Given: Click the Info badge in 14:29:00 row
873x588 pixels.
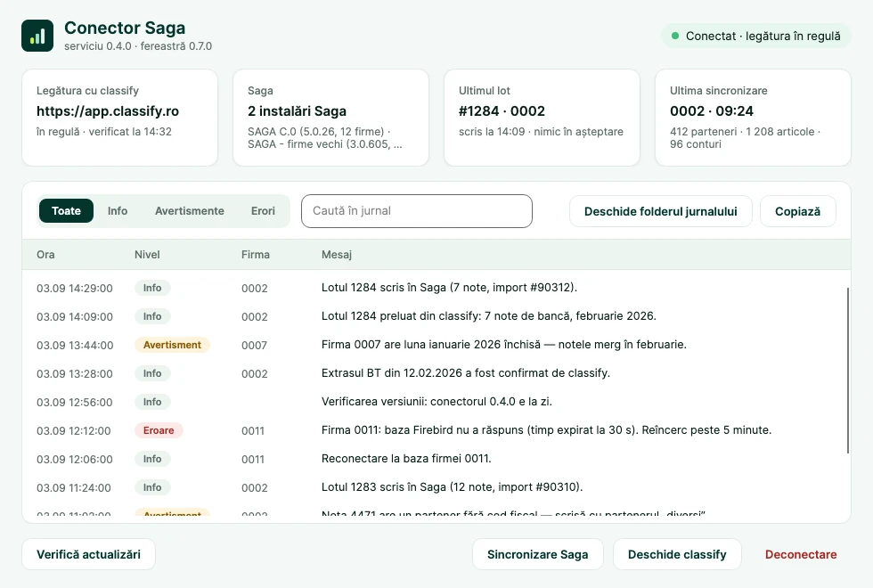Looking at the screenshot, I should 152,288.
